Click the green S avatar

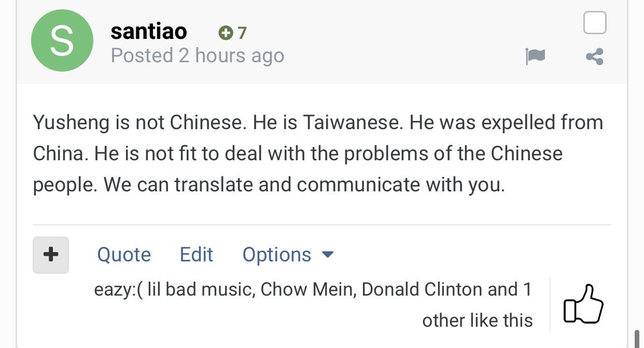tap(62, 41)
